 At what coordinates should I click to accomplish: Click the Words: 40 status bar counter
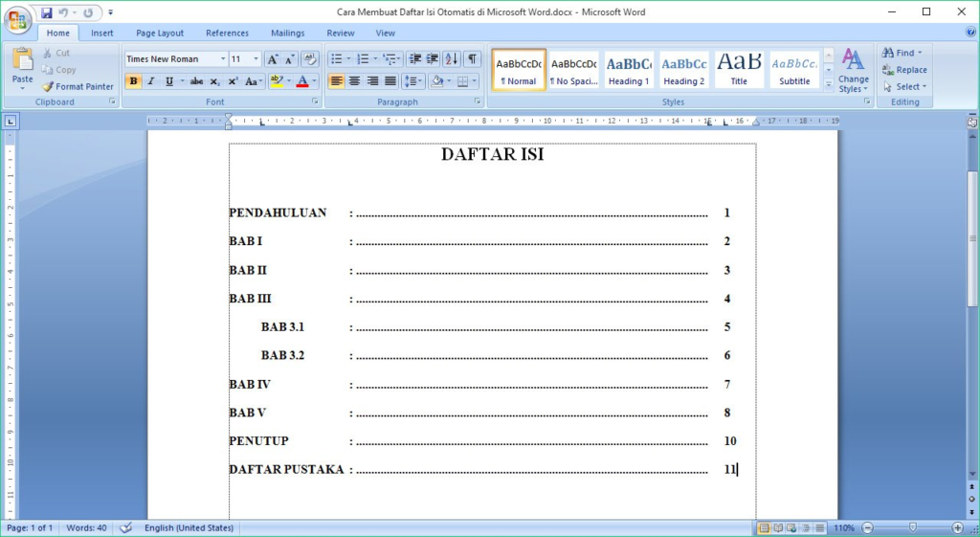coord(86,527)
